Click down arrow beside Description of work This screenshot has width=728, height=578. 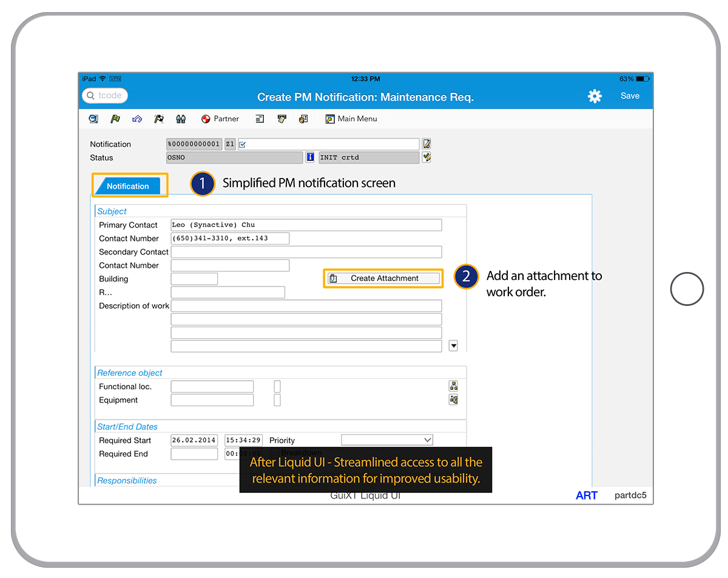(x=453, y=345)
